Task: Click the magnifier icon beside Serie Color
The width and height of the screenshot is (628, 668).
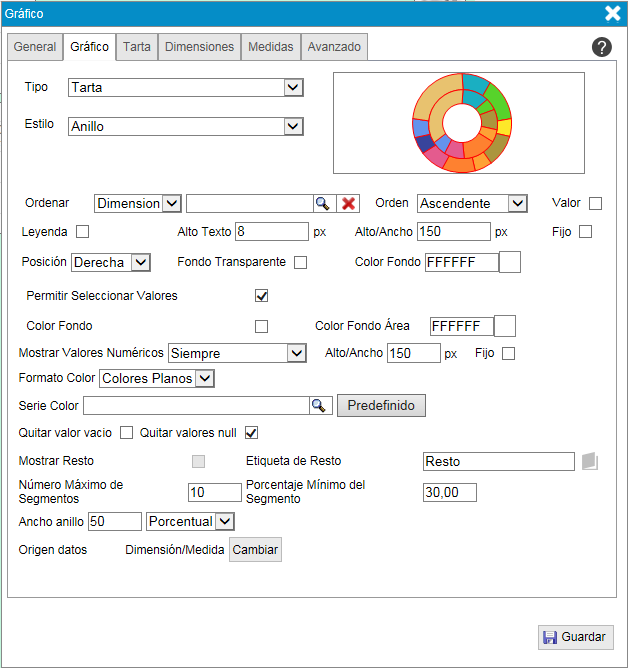Action: tap(319, 405)
